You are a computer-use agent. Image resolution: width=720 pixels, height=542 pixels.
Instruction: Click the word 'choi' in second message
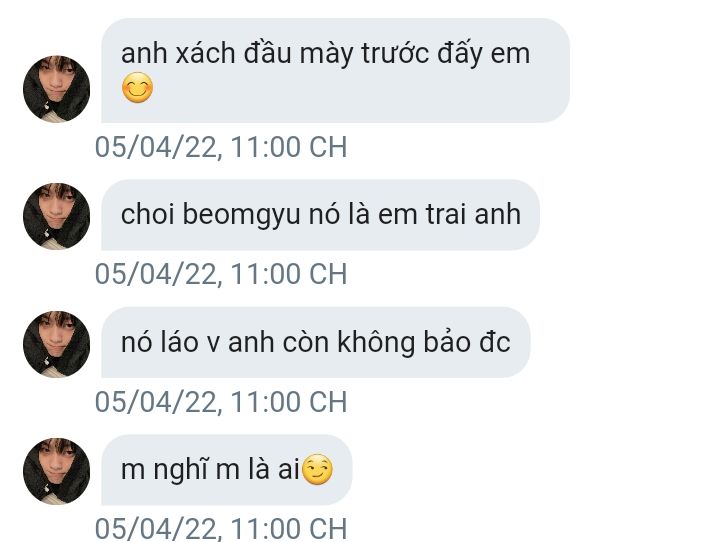click(x=147, y=215)
